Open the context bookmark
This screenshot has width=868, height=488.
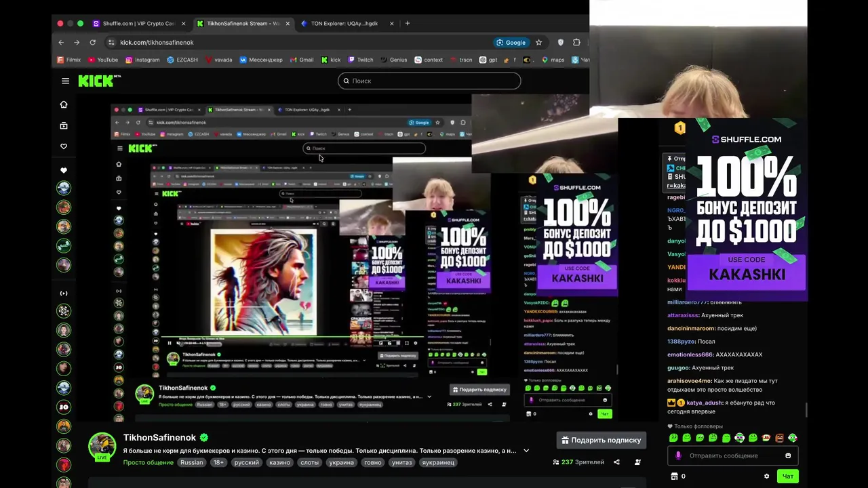429,60
